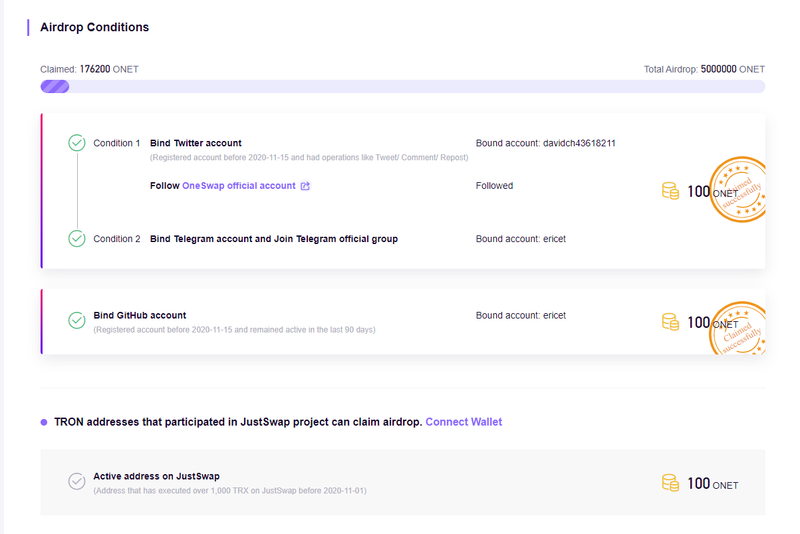Click the Bind GitHub account title
Image resolution: width=800 pixels, height=534 pixels.
coord(140,315)
